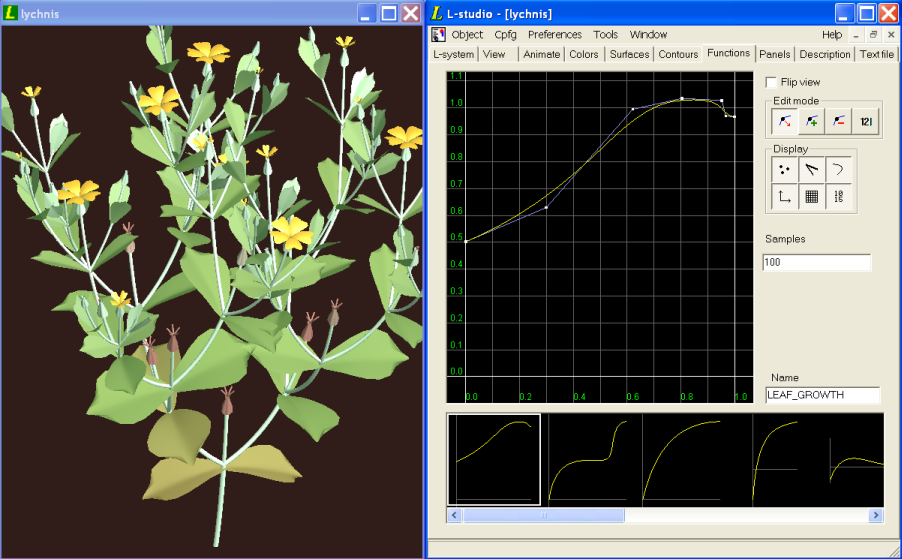
Task: Switch to the Surfaces tab
Action: (x=629, y=54)
